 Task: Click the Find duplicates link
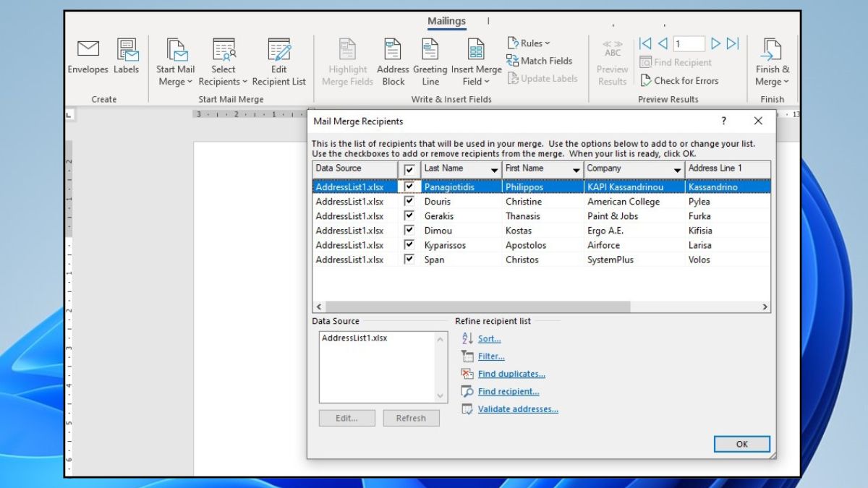tap(511, 374)
